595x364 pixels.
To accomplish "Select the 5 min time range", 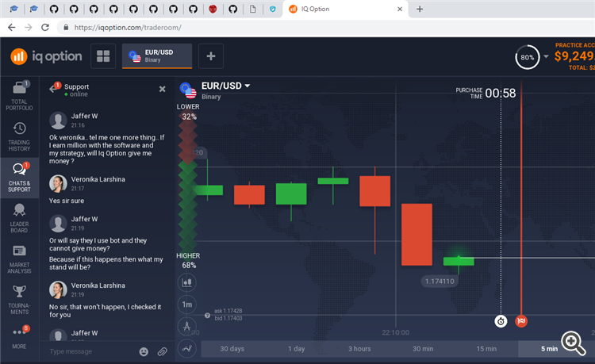I will pos(549,349).
